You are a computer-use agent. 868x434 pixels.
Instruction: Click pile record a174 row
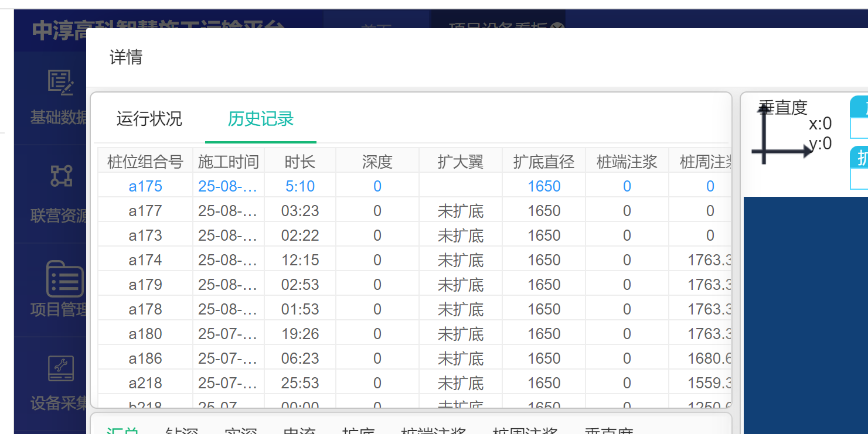click(145, 260)
